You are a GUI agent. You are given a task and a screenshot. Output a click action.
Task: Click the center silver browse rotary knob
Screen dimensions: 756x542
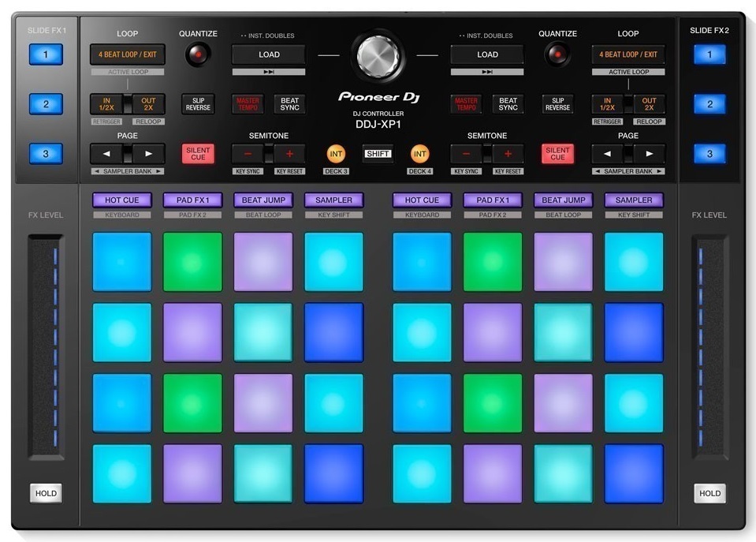click(378, 57)
